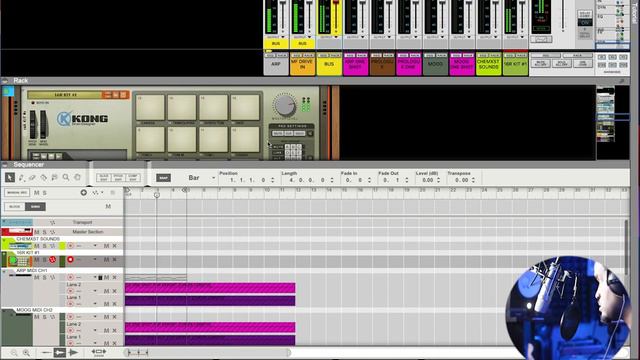Zoom out horizontally with minus magnifier
Viewport: 640px width, 360px height.
coord(14,353)
